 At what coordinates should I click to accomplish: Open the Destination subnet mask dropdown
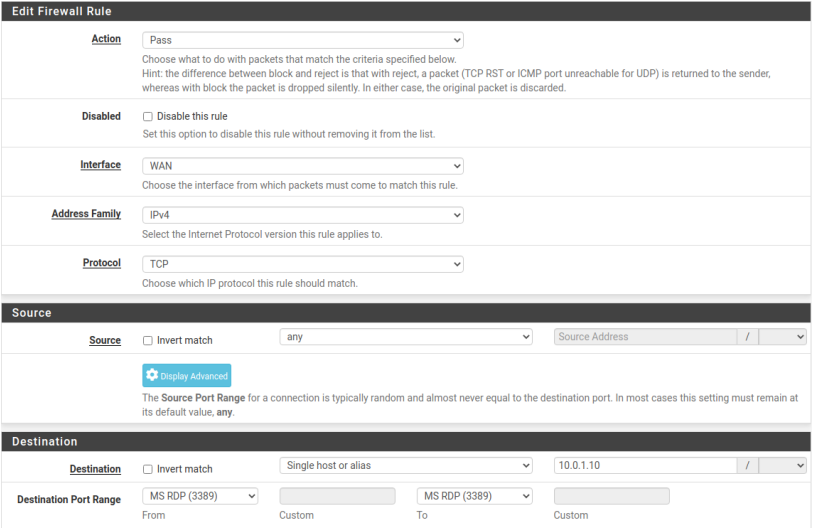(782, 466)
